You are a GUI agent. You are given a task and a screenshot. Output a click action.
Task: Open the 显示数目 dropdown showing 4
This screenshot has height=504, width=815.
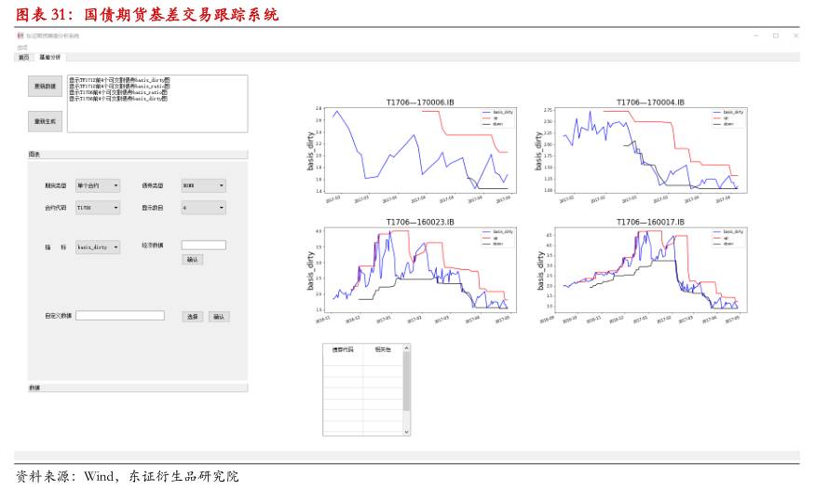tap(204, 208)
